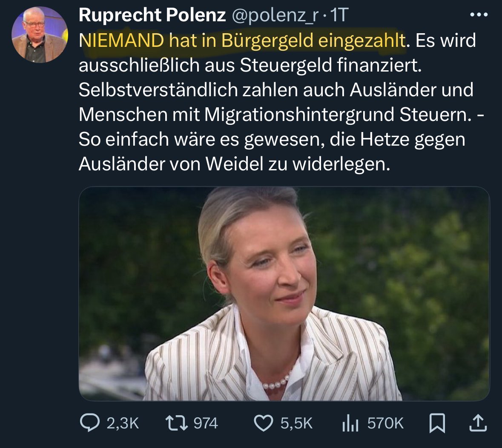Bookmark this tweet
Screen dimensions: 502x448
click(x=437, y=423)
